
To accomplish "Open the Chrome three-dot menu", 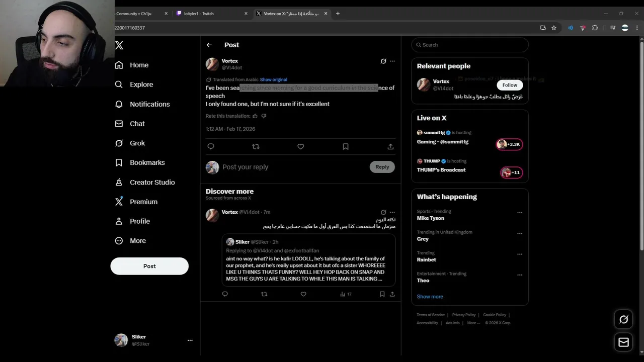I will point(638,28).
